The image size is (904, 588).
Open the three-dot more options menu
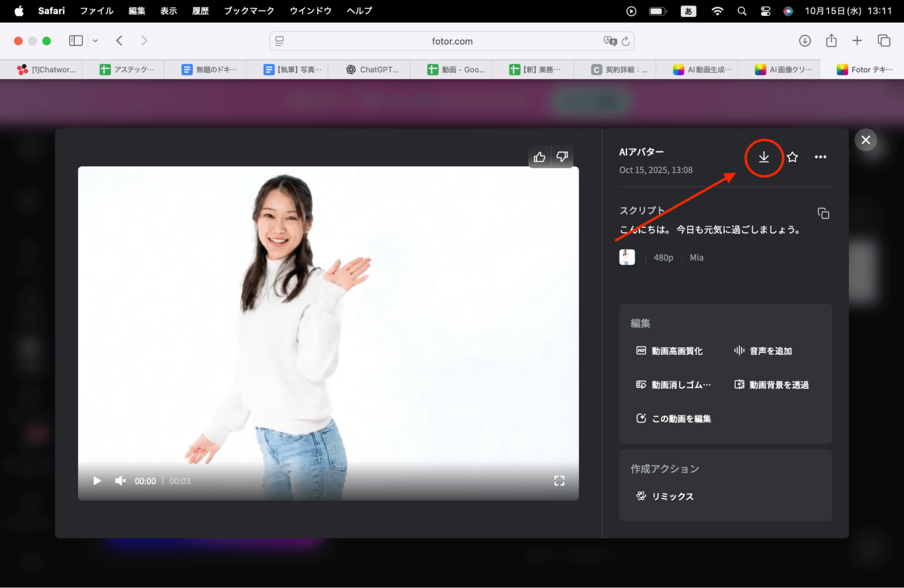point(820,157)
